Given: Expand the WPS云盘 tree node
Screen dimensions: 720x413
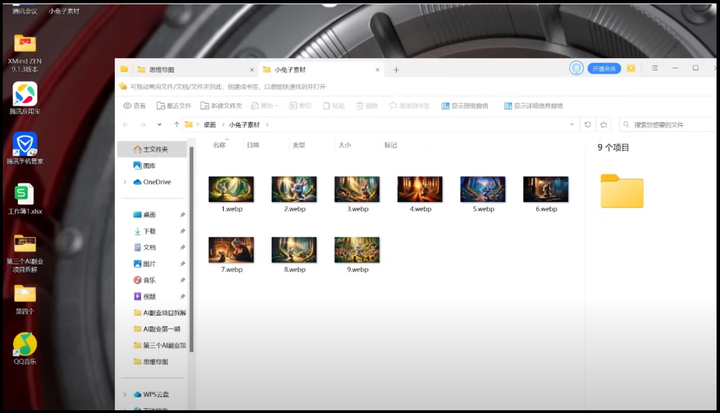Looking at the screenshot, I should [x=125, y=394].
